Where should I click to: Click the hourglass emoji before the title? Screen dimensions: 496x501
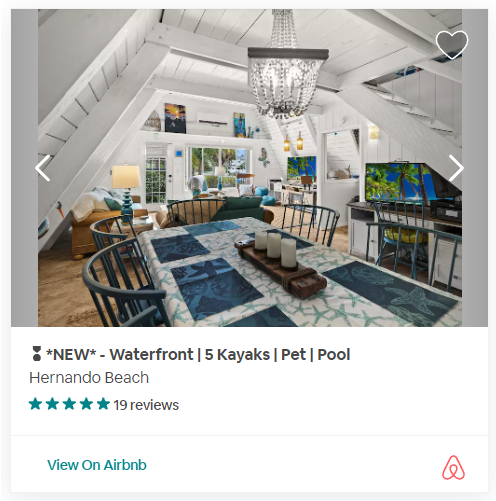point(37,354)
